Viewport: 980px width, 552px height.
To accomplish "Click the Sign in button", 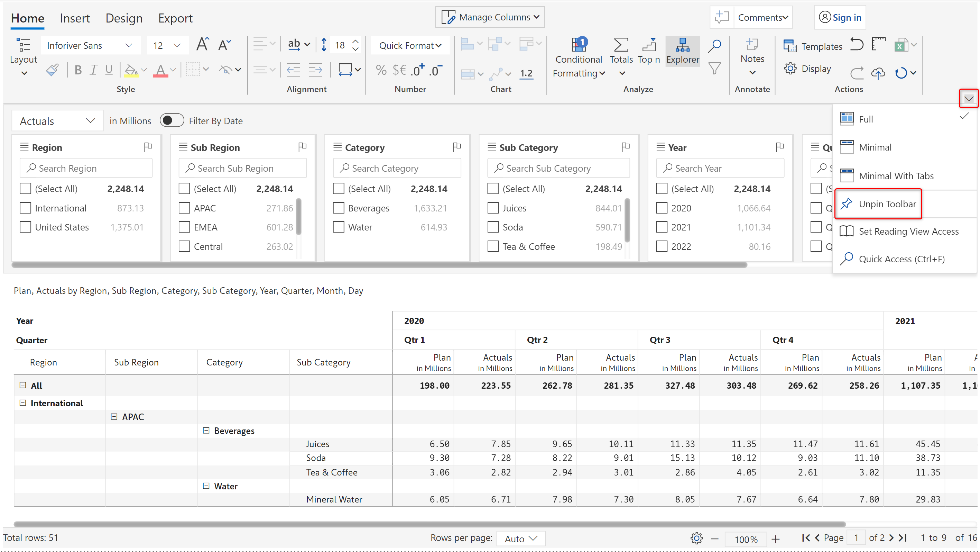I will point(840,18).
